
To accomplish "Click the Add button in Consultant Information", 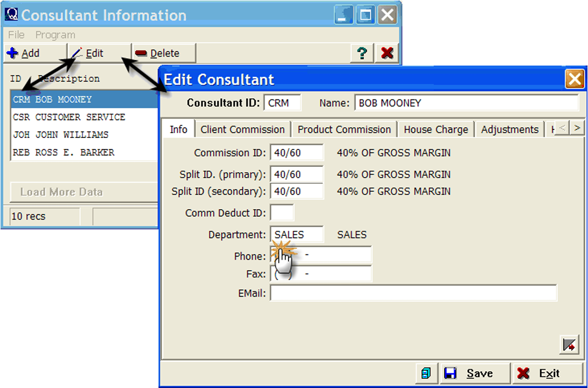I will [35, 53].
